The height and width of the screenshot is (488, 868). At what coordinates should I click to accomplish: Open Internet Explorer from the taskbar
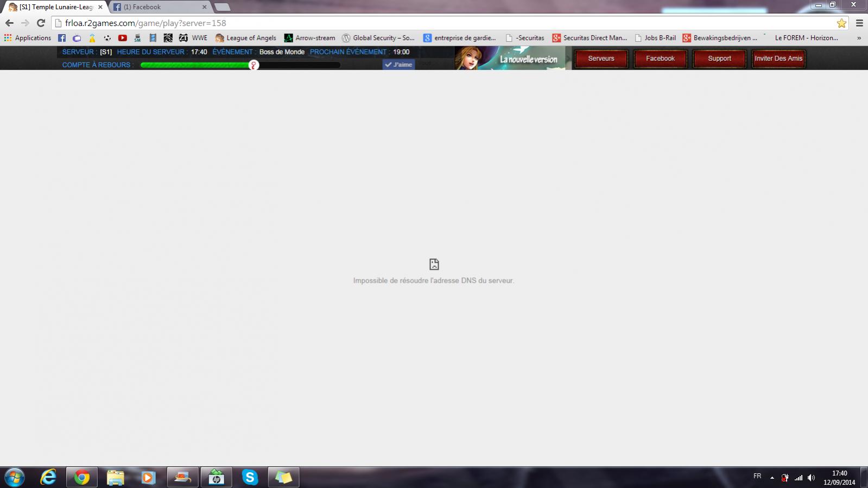[x=48, y=477]
